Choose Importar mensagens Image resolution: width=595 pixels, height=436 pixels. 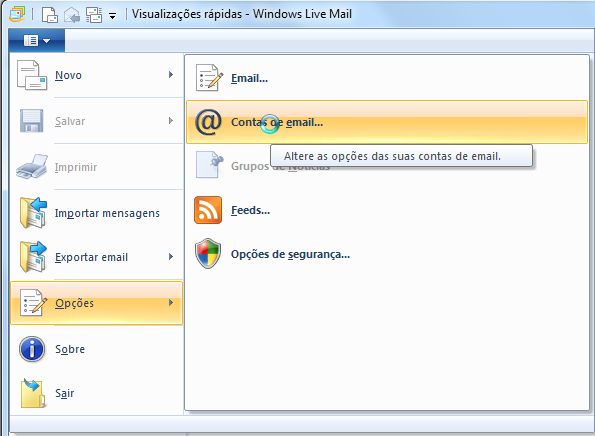click(x=96, y=213)
